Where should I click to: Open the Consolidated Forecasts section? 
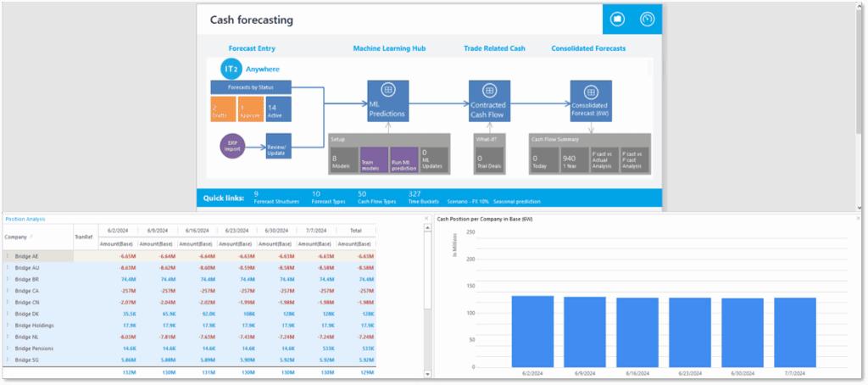pyautogui.click(x=588, y=48)
